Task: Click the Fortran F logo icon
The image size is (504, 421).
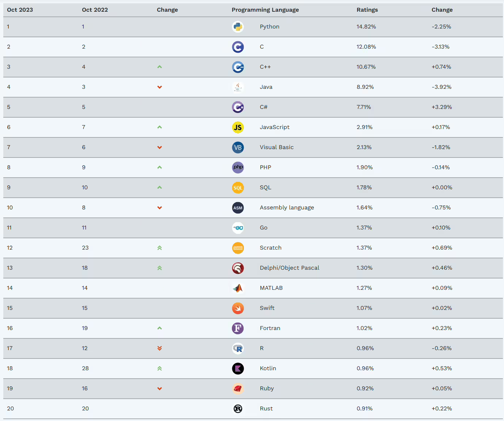Action: (238, 328)
